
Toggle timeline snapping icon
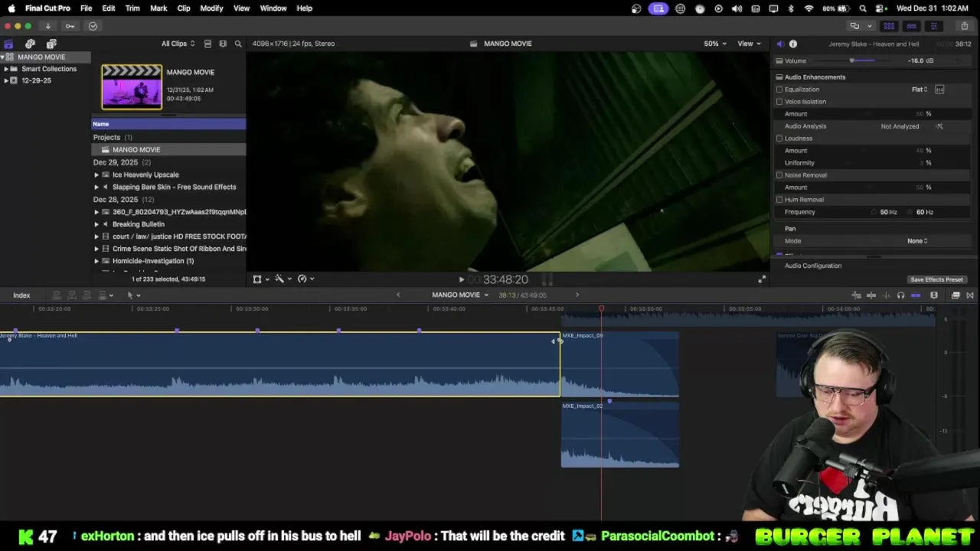[916, 295]
